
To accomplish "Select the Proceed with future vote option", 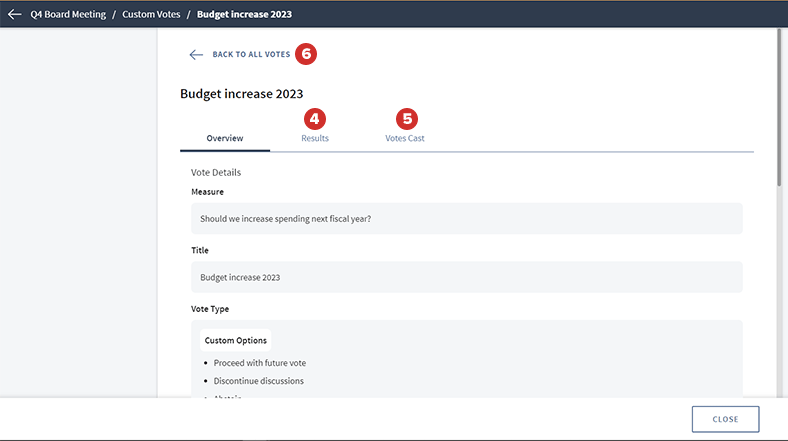I will click(x=266, y=362).
